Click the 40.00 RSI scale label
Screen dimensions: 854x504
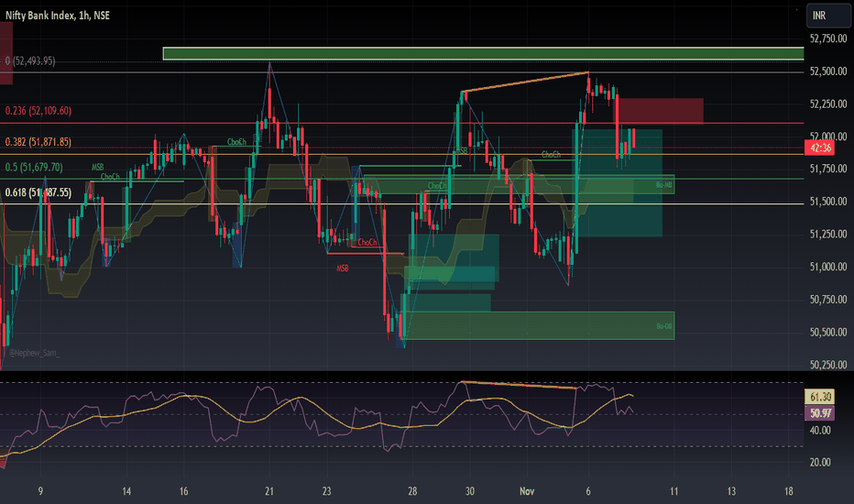pos(820,431)
